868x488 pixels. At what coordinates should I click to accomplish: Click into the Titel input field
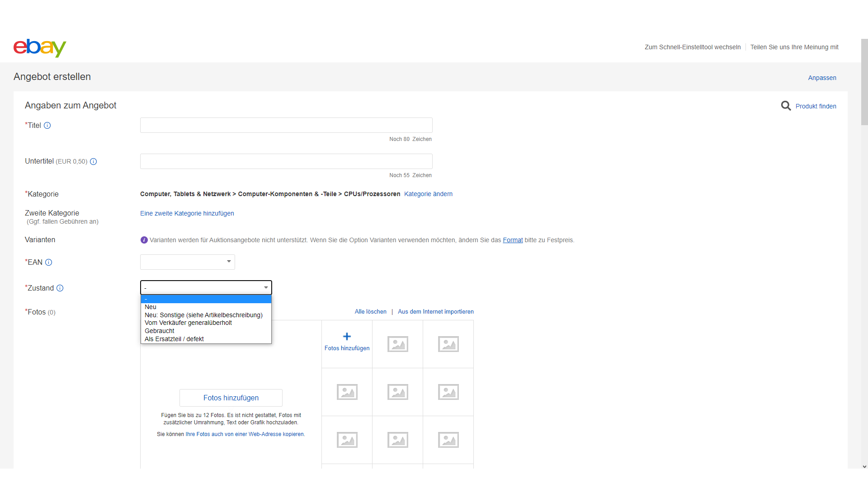coord(286,125)
